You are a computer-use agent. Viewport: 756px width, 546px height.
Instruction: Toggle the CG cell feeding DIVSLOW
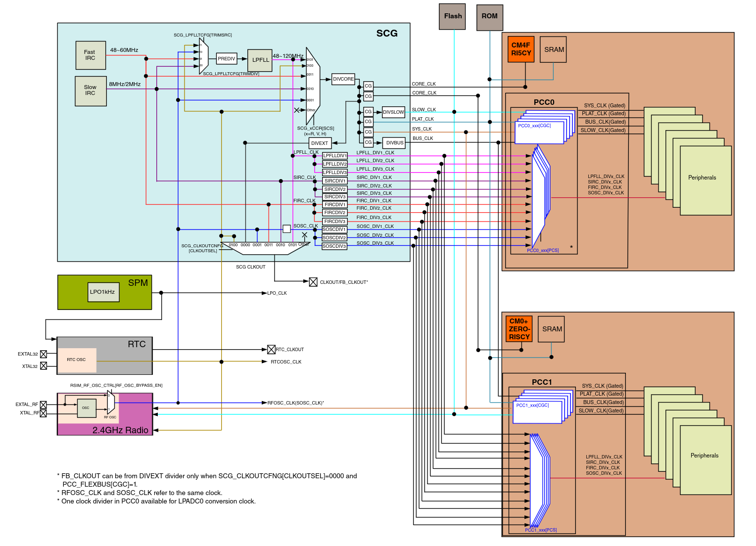pyautogui.click(x=368, y=112)
